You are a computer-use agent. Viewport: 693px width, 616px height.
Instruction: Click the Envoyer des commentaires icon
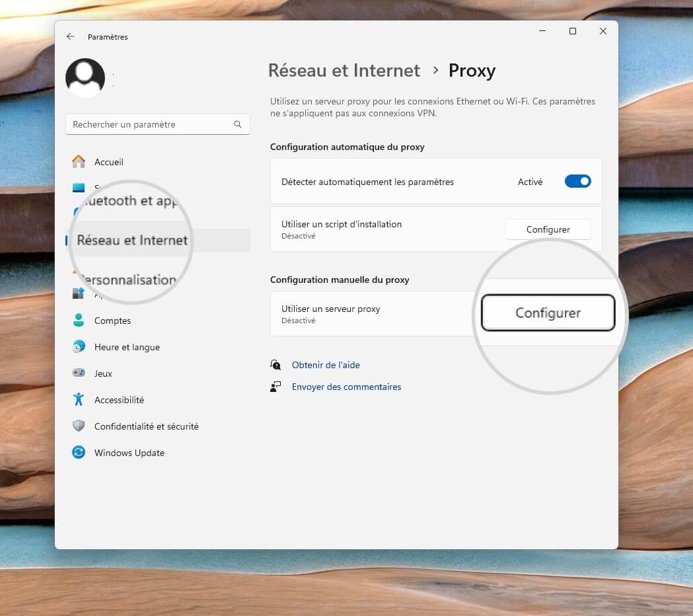pos(275,387)
